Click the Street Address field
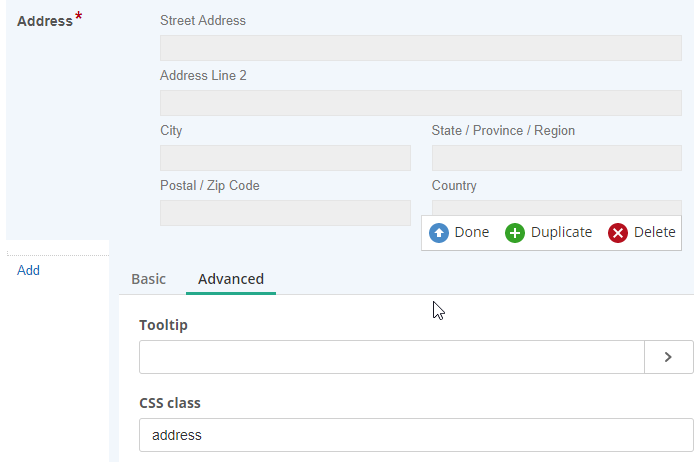The width and height of the screenshot is (694, 462). (x=420, y=48)
